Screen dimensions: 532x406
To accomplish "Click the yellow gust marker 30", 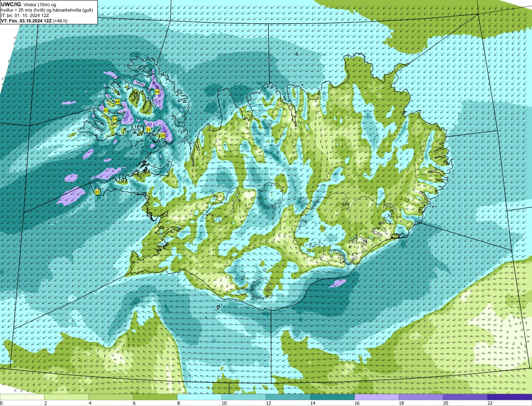I will pyautogui.click(x=163, y=135).
